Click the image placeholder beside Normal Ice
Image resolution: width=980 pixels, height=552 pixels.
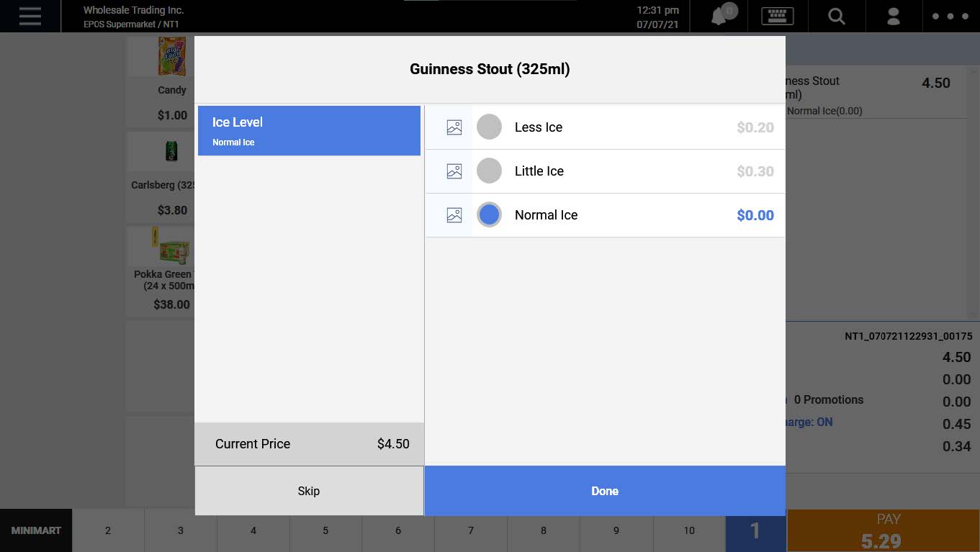tap(454, 215)
